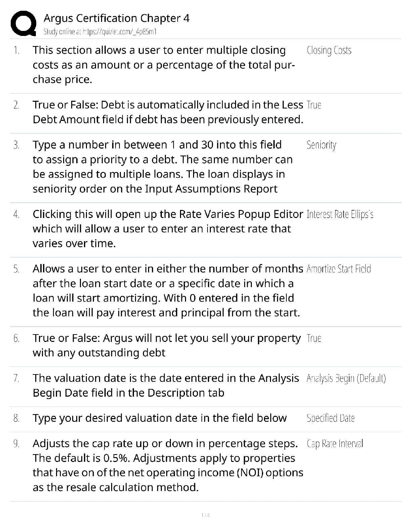Select the valuation date Description tab question
This screenshot has height=532, width=411.
click(x=166, y=386)
